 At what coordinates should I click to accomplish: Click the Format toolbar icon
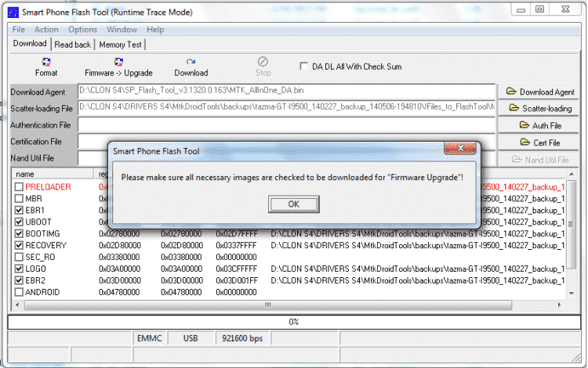[46, 62]
